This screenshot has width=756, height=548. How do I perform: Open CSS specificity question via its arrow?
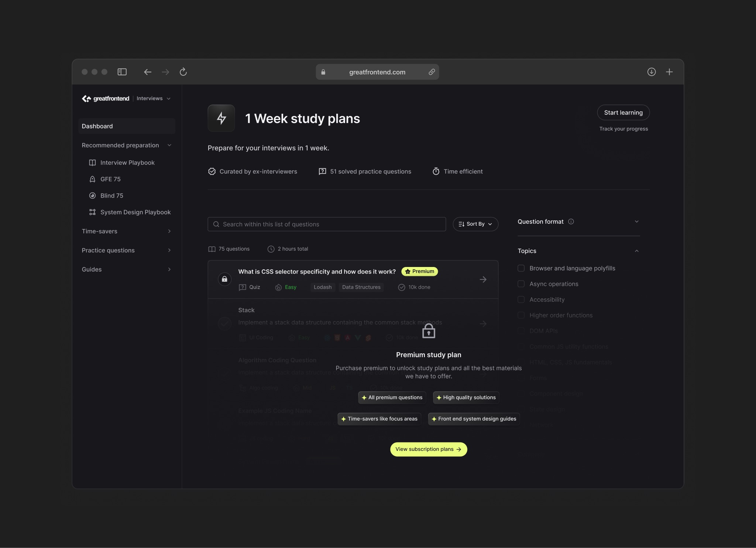pos(483,280)
